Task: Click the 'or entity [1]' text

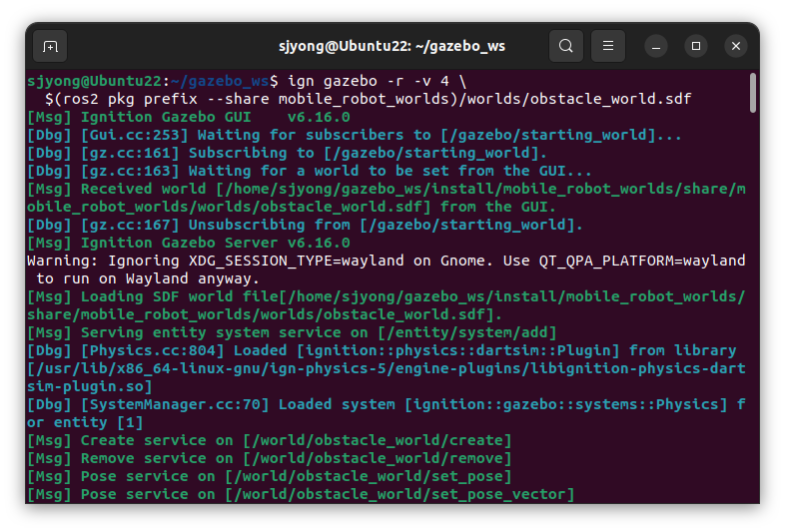Action: point(85,423)
